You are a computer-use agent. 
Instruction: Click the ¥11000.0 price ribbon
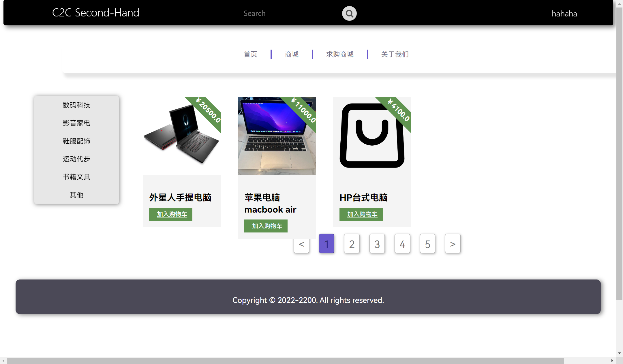pos(303,110)
